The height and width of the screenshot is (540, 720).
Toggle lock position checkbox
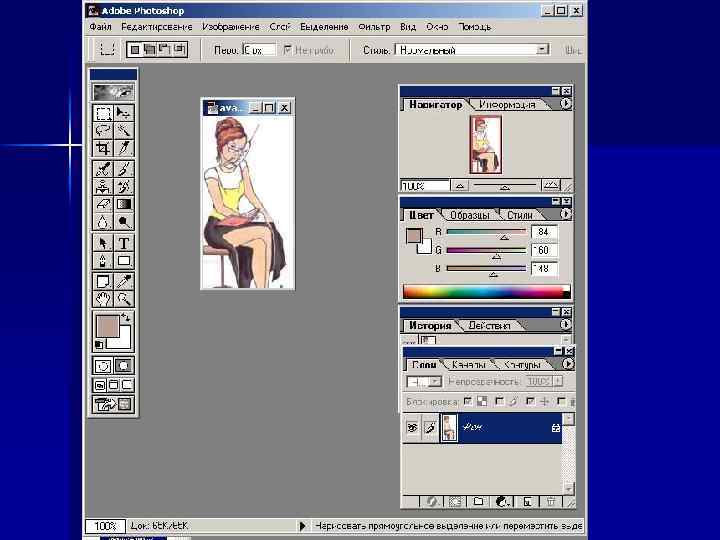pos(530,401)
